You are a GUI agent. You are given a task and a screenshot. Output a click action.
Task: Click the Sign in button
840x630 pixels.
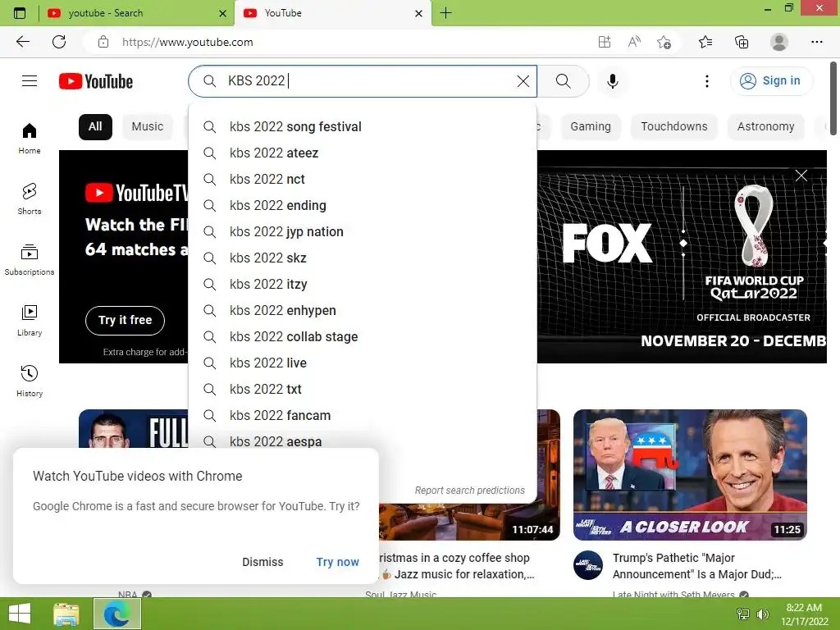click(x=771, y=81)
